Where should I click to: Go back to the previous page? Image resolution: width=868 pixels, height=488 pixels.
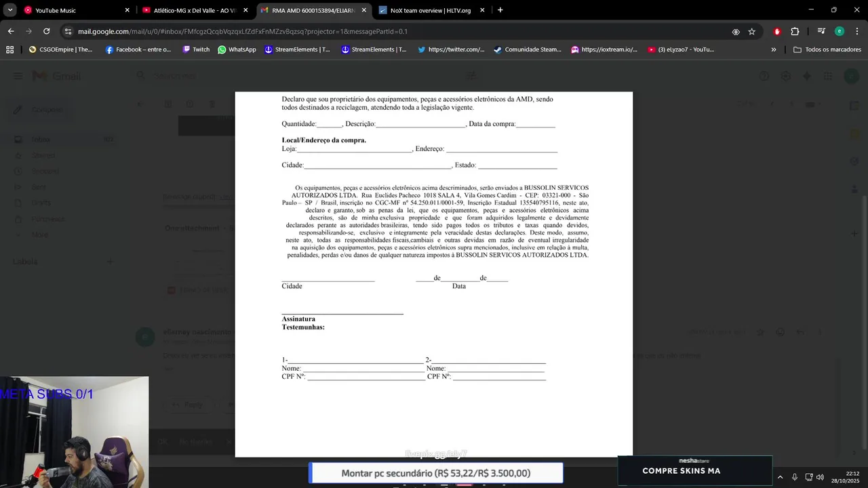pyautogui.click(x=11, y=31)
